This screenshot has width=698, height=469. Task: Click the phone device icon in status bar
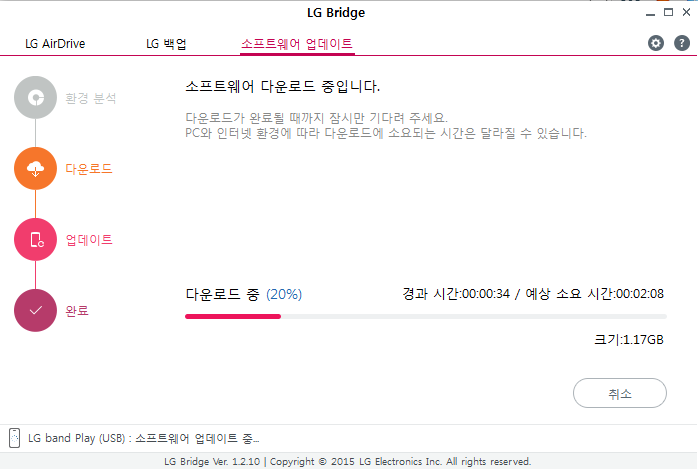point(14,437)
